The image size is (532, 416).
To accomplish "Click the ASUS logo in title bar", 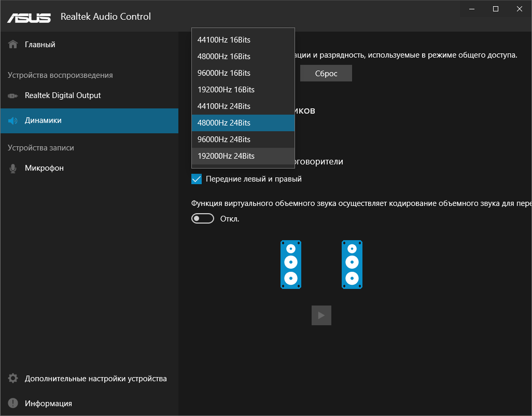I will click(x=29, y=18).
